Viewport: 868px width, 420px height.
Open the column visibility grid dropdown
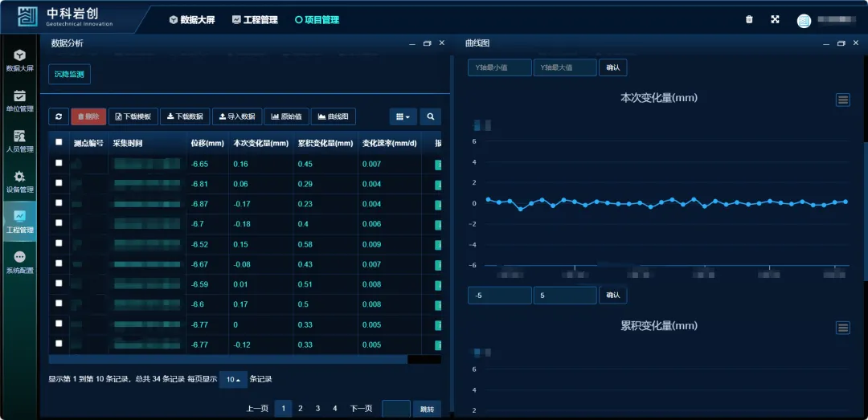(x=403, y=116)
